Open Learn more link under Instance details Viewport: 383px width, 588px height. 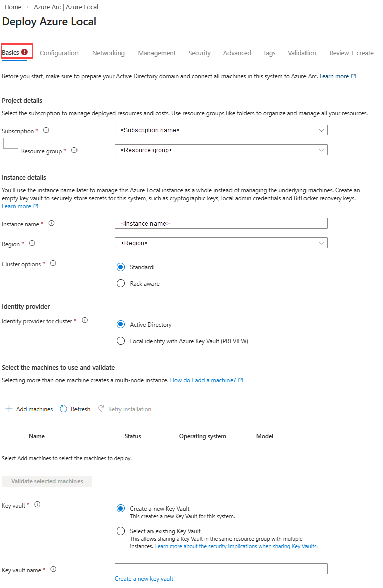point(17,206)
